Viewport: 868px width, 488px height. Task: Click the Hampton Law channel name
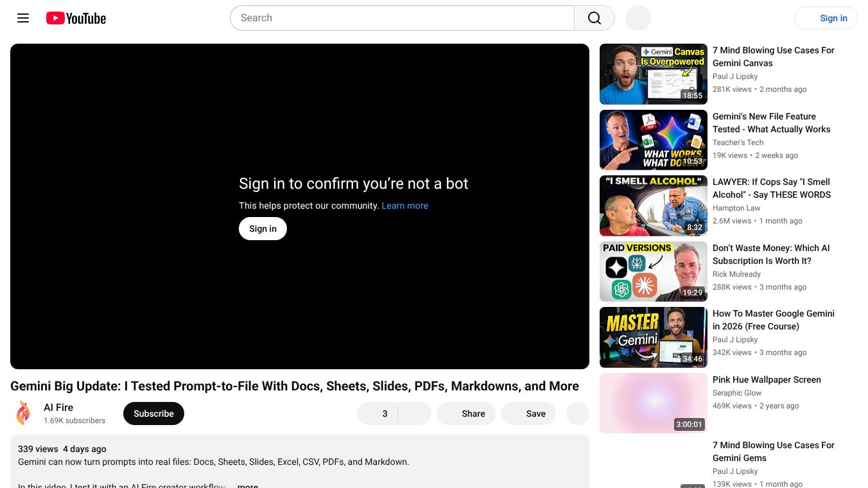click(x=736, y=208)
